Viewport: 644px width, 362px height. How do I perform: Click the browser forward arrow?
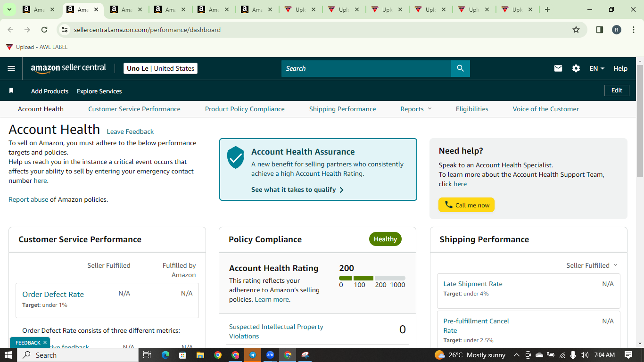27,30
